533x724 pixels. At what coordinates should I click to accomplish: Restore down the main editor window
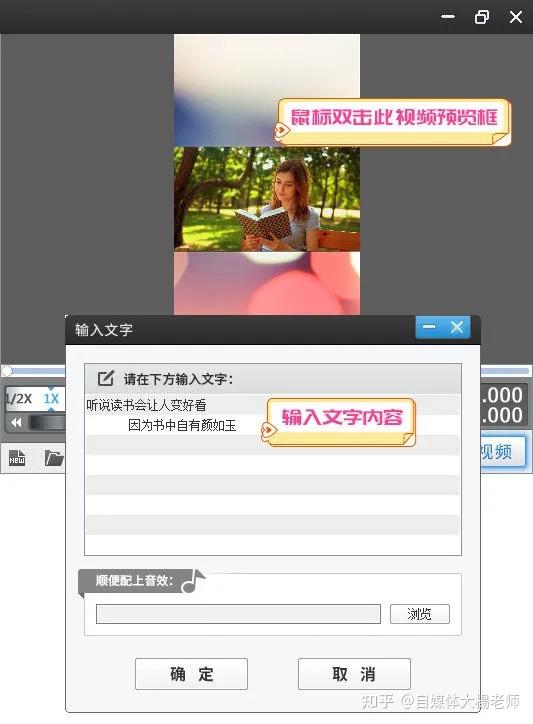[x=482, y=17]
